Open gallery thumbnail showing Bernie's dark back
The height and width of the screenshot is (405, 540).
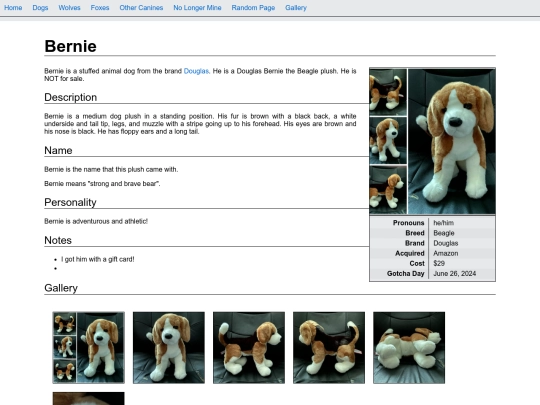tap(329, 347)
